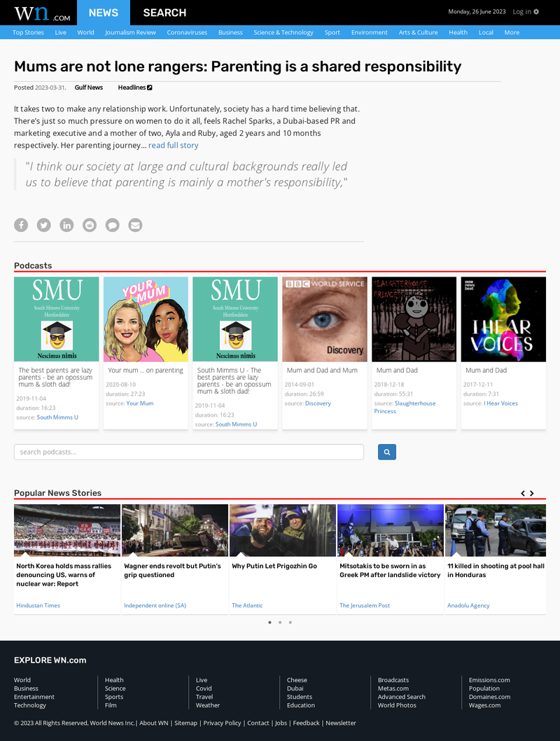This screenshot has height=741, width=560.
Task: Go to previous popular stories arrow
Action: pyautogui.click(x=523, y=493)
